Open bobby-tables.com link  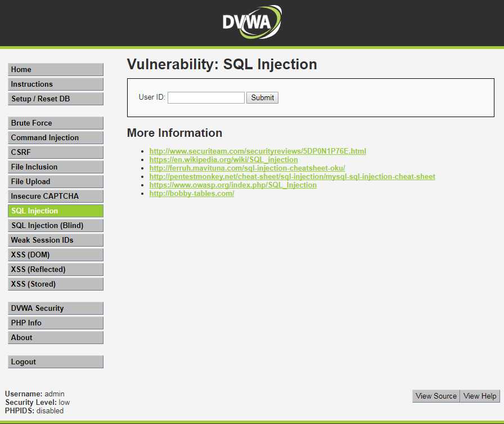coord(192,193)
